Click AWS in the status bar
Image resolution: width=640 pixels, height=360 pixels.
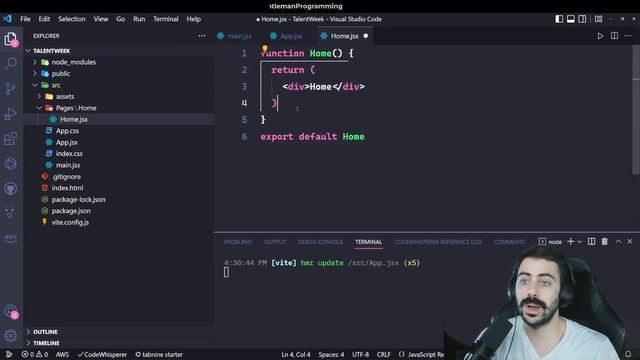[x=62, y=354]
